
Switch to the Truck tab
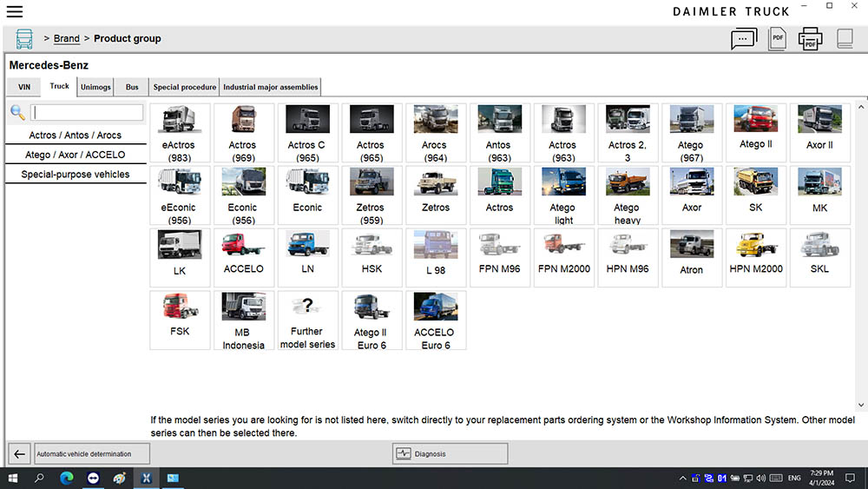click(59, 86)
